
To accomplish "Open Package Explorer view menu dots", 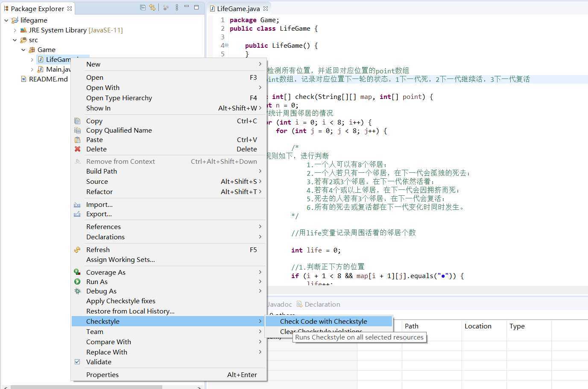I will click(x=177, y=8).
